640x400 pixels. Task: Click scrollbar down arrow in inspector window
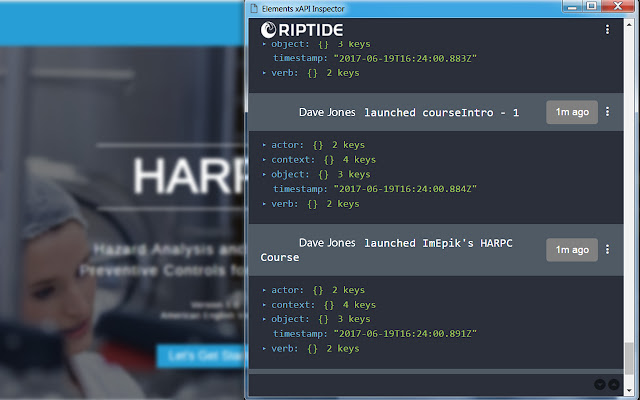tap(629, 391)
